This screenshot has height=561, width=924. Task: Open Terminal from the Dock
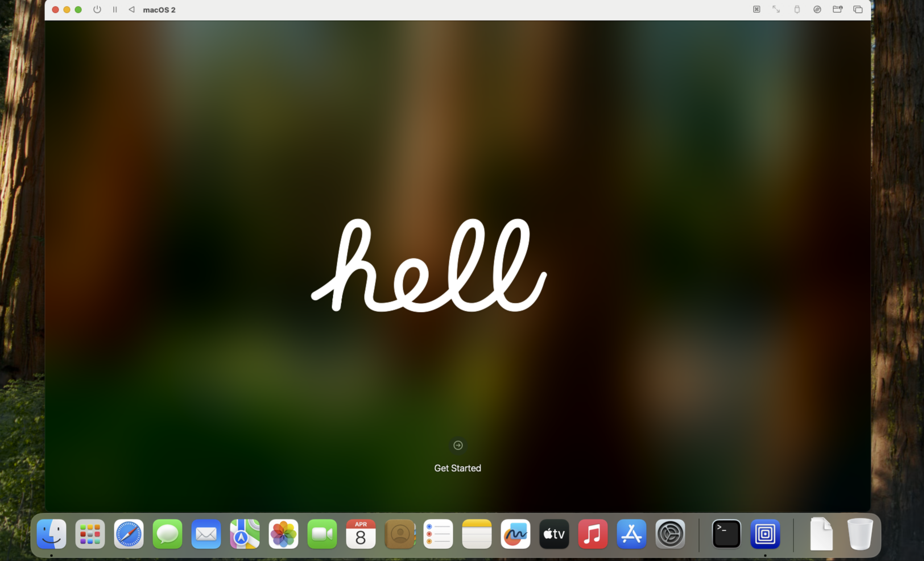(x=726, y=534)
